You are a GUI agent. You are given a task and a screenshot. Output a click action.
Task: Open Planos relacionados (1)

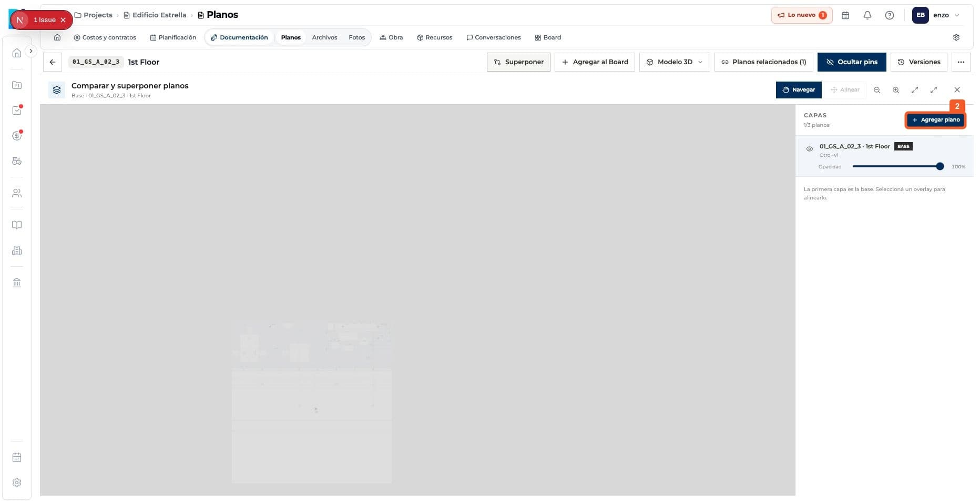coord(763,62)
